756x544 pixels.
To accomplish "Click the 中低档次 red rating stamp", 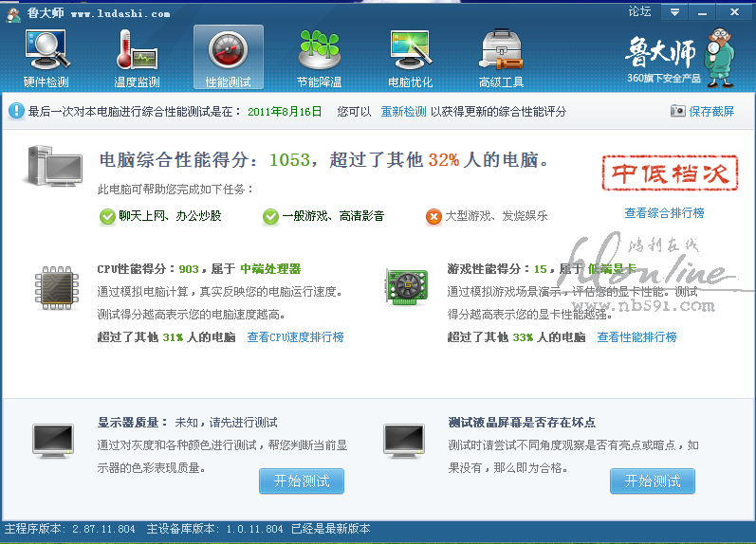I will (671, 173).
